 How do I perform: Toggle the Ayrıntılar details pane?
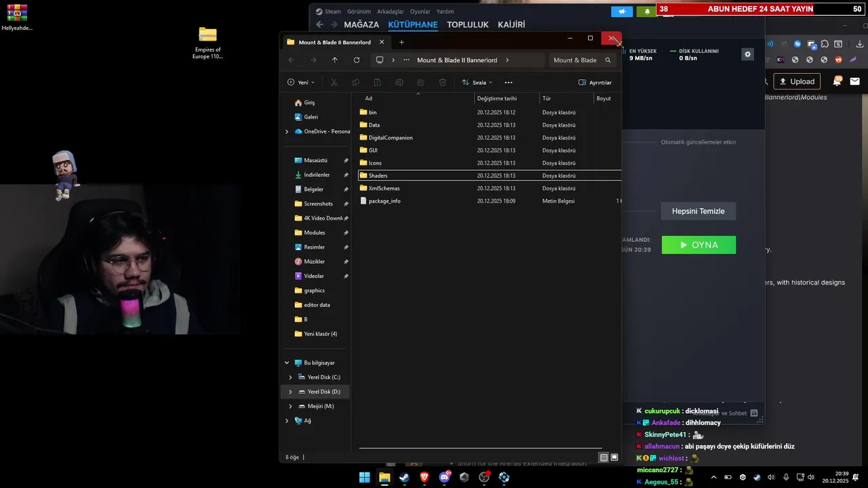(595, 83)
